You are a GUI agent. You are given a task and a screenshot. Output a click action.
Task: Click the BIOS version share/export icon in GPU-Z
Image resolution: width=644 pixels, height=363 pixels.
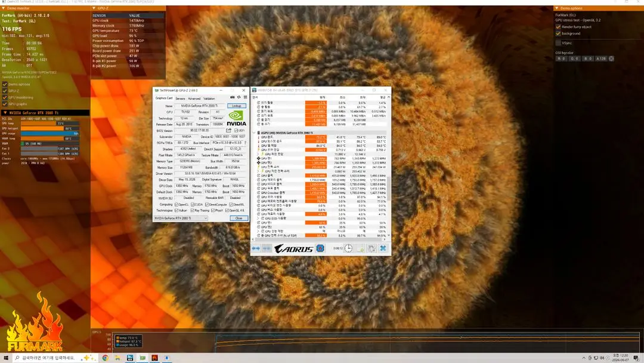click(x=229, y=130)
